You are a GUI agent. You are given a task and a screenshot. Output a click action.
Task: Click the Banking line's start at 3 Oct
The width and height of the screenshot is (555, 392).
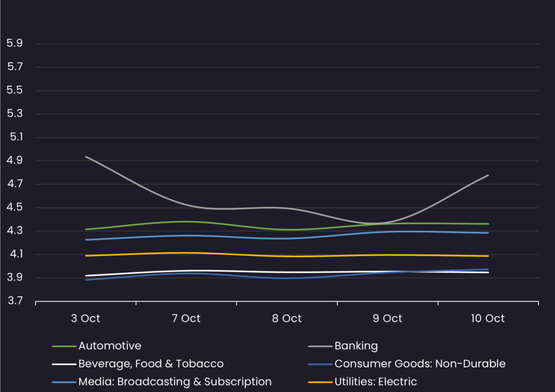coord(86,156)
